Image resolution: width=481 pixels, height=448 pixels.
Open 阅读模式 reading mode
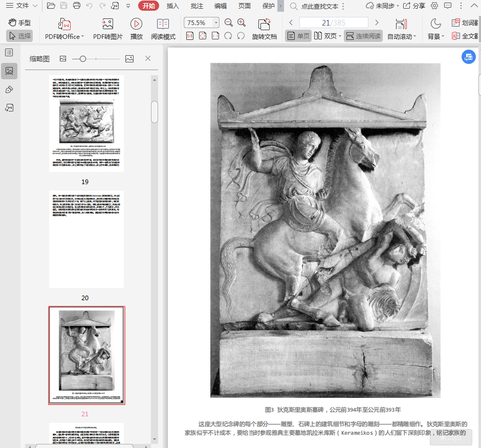[163, 24]
